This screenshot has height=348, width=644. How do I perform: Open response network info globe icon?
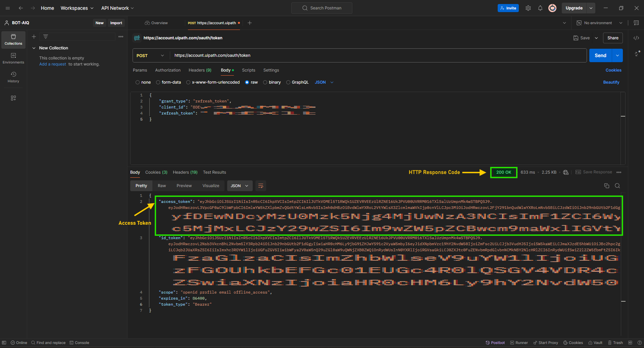tap(566, 172)
